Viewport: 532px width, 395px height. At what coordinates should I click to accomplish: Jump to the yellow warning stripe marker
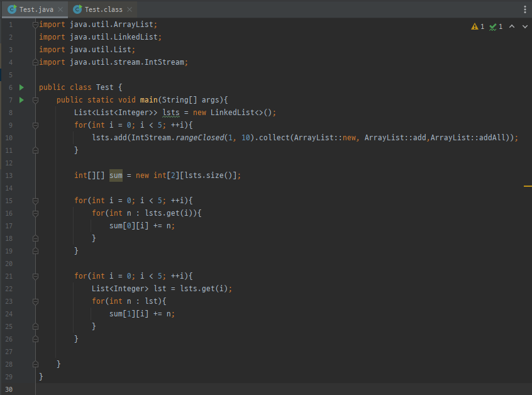(x=528, y=186)
